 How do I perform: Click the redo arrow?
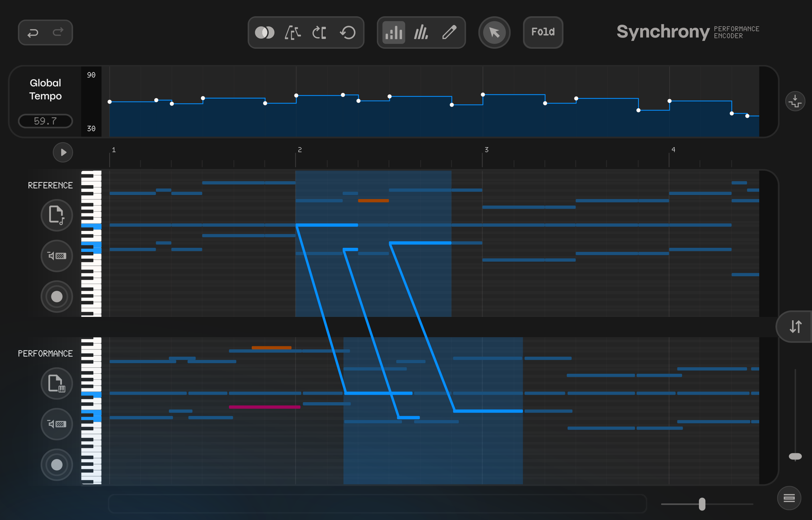[58, 32]
